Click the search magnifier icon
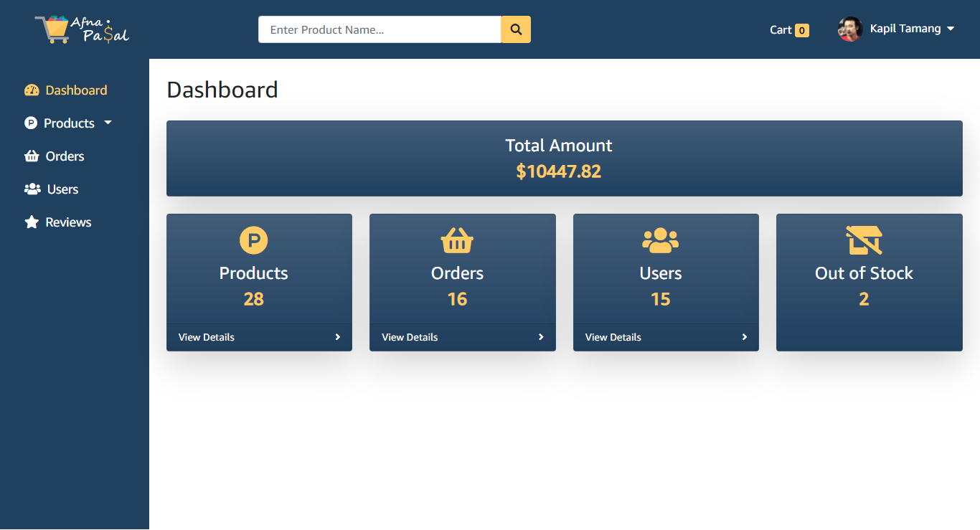980x530 pixels. point(515,29)
